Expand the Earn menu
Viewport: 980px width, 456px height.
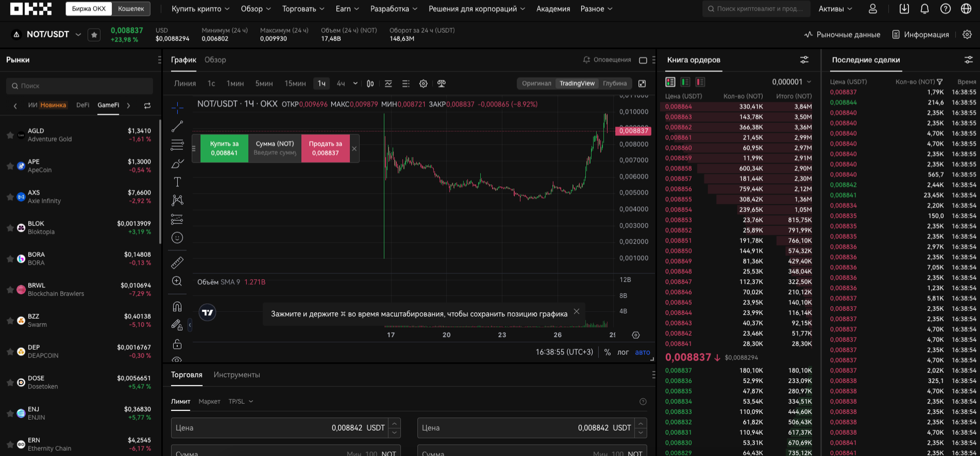347,9
